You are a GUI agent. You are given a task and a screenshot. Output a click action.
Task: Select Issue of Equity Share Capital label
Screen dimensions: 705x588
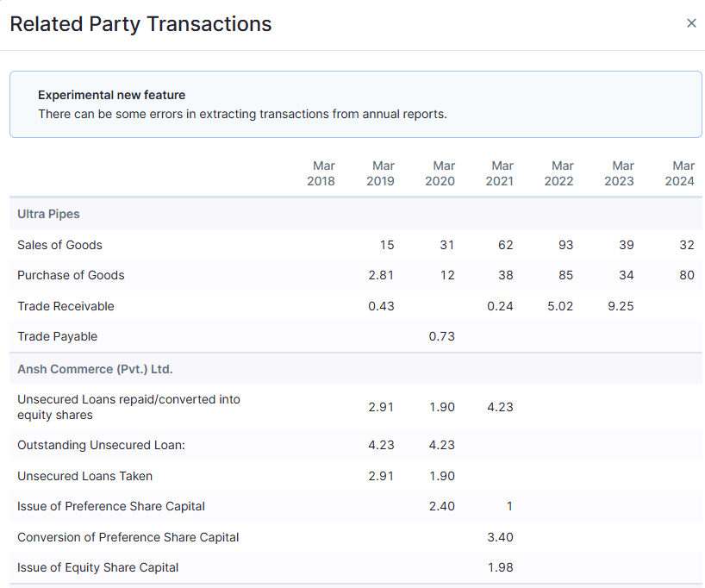point(98,567)
